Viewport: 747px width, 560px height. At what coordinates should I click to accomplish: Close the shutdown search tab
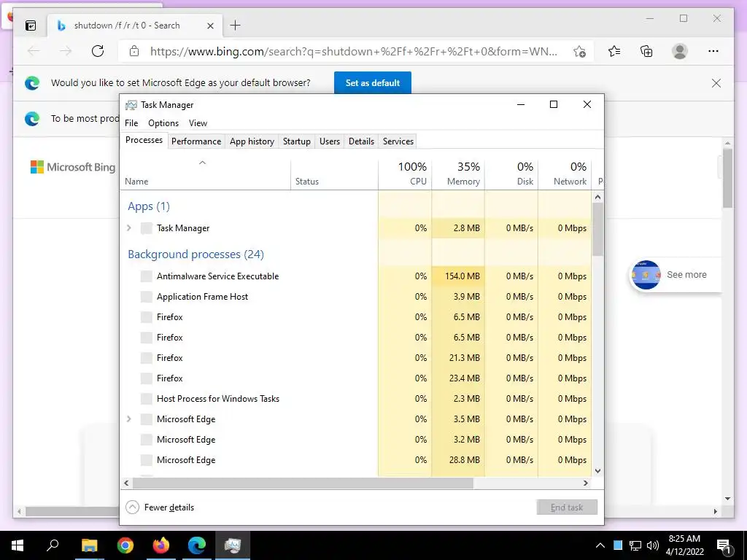(210, 26)
